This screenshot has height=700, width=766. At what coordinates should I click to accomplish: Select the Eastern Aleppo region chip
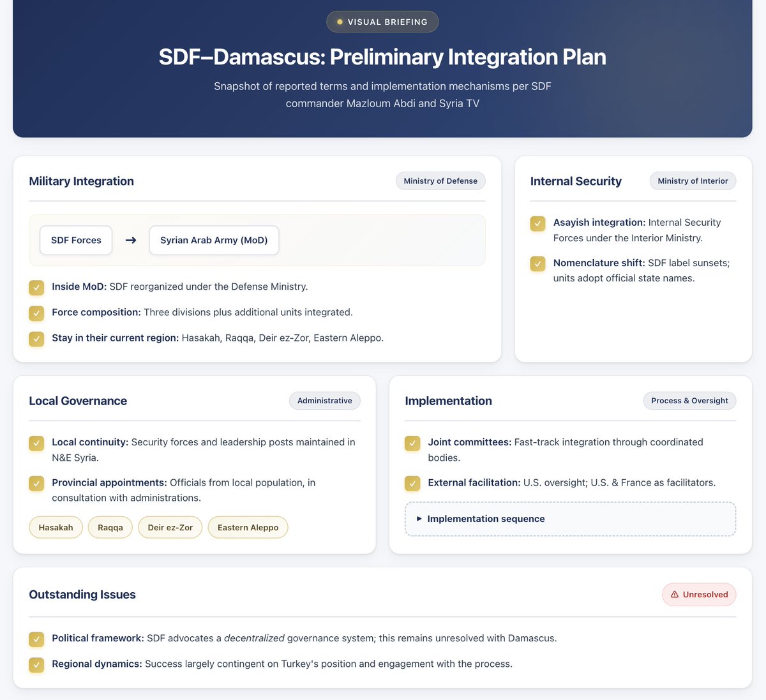pyautogui.click(x=248, y=528)
